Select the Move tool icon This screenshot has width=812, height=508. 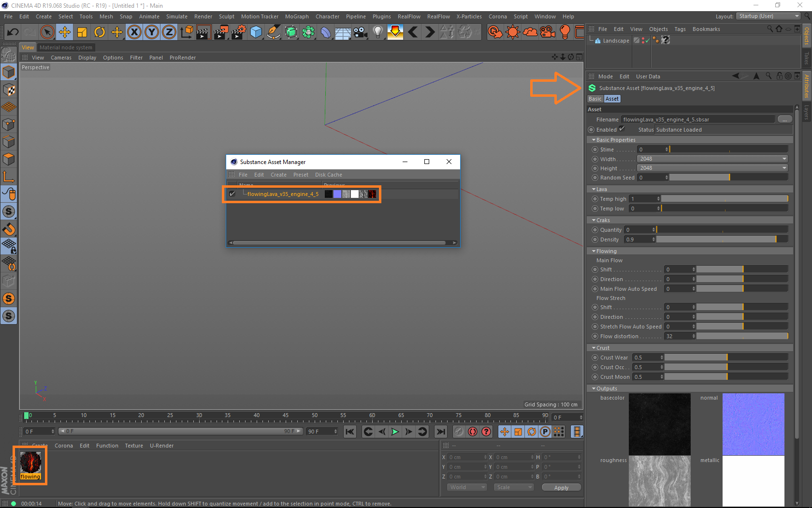pos(64,32)
